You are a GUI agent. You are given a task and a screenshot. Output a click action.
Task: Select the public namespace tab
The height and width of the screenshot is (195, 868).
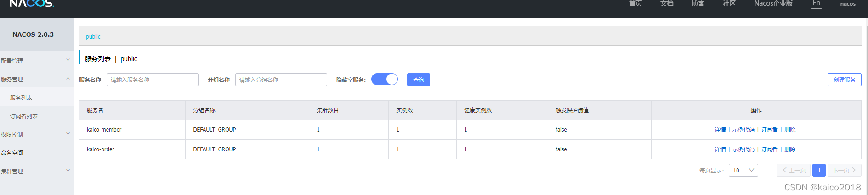click(93, 37)
